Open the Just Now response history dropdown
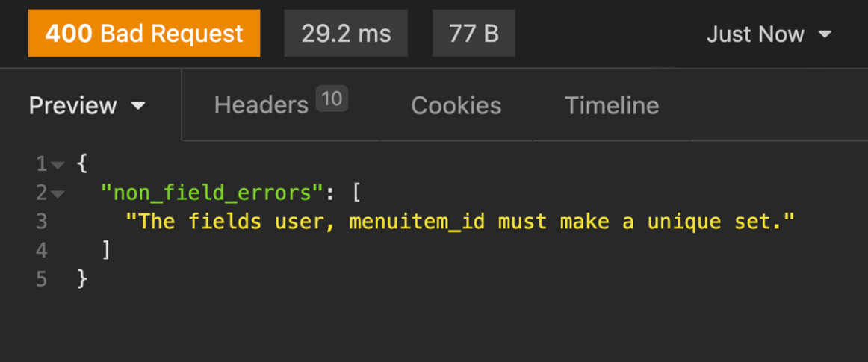This screenshot has height=362, width=868. click(769, 34)
